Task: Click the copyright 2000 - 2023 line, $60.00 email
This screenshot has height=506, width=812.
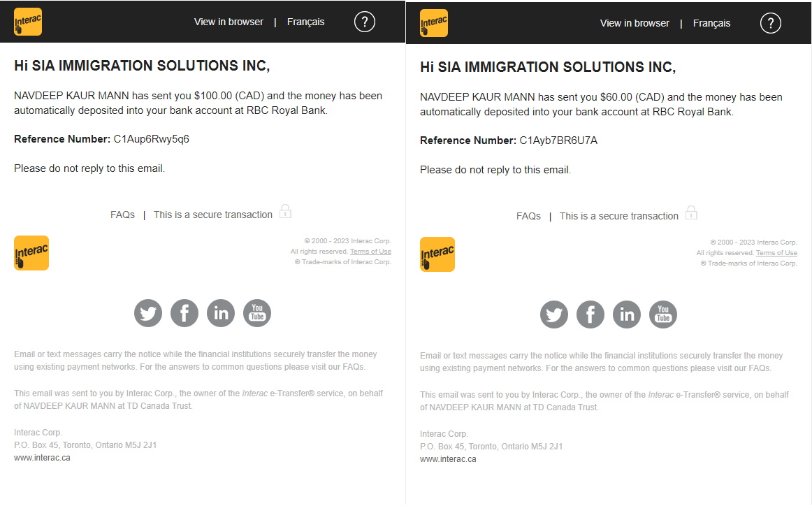Action: pos(753,243)
